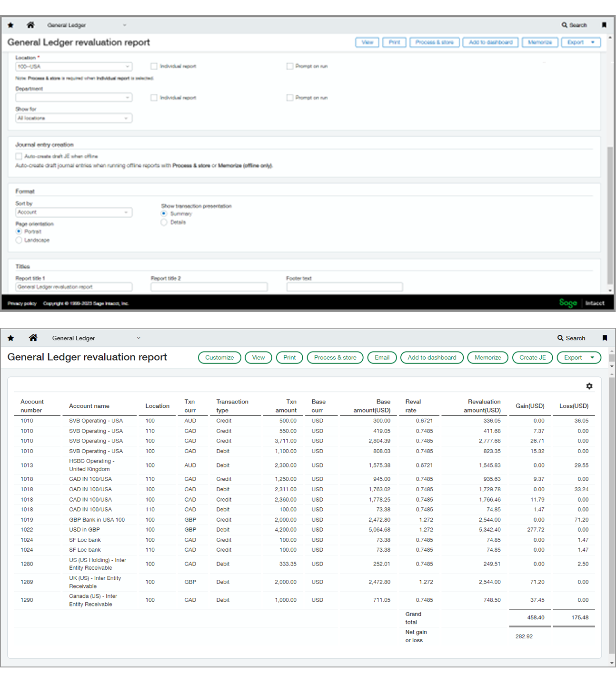This screenshot has height=686, width=616.
Task: Enable Auto-create draft JE when offline checkbox
Action: pyautogui.click(x=19, y=156)
